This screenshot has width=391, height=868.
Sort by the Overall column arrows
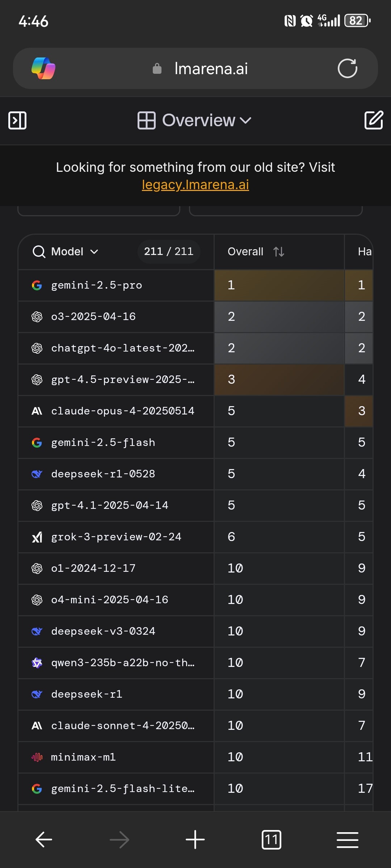[x=279, y=252]
